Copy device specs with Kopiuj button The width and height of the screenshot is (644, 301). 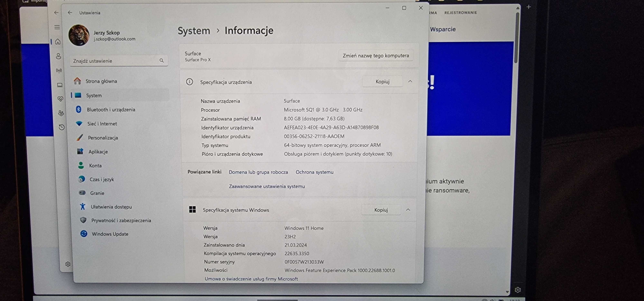(x=383, y=81)
